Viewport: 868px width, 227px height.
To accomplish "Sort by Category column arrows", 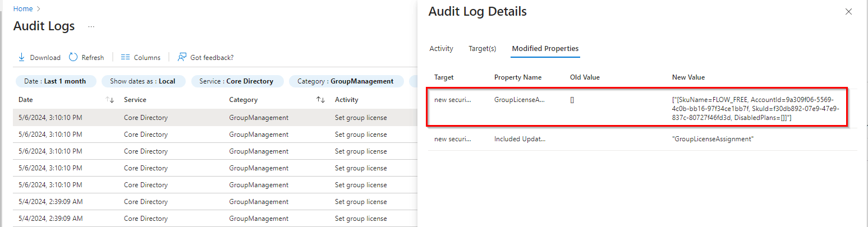I will point(320,100).
